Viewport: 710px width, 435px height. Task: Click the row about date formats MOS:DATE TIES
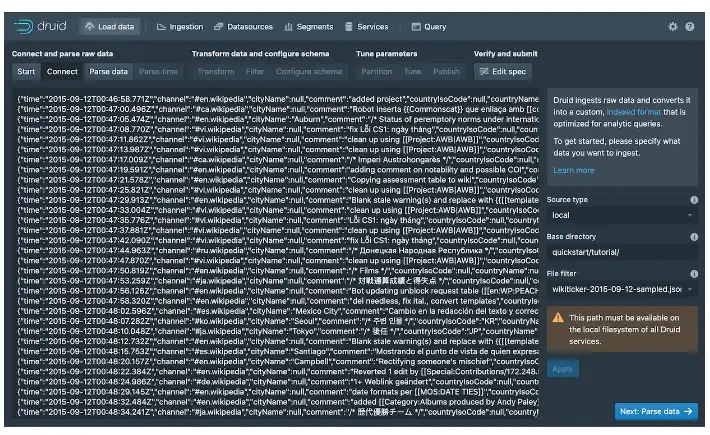point(278,392)
